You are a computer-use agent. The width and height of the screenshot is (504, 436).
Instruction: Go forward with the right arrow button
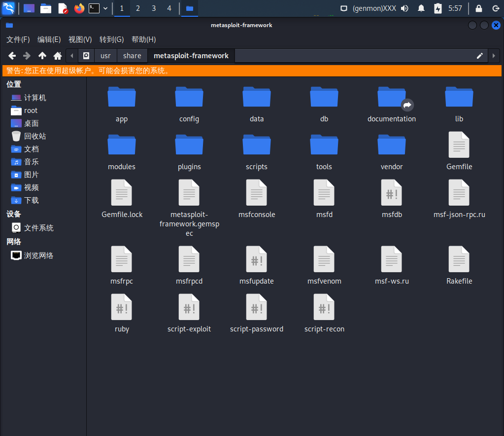(x=27, y=56)
